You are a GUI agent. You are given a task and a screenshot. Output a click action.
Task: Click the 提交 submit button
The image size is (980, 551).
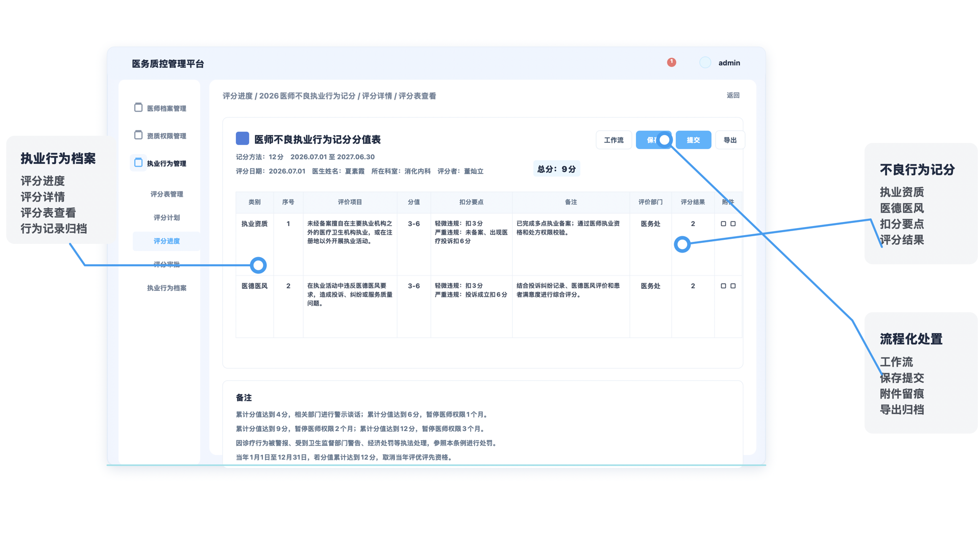coord(693,140)
